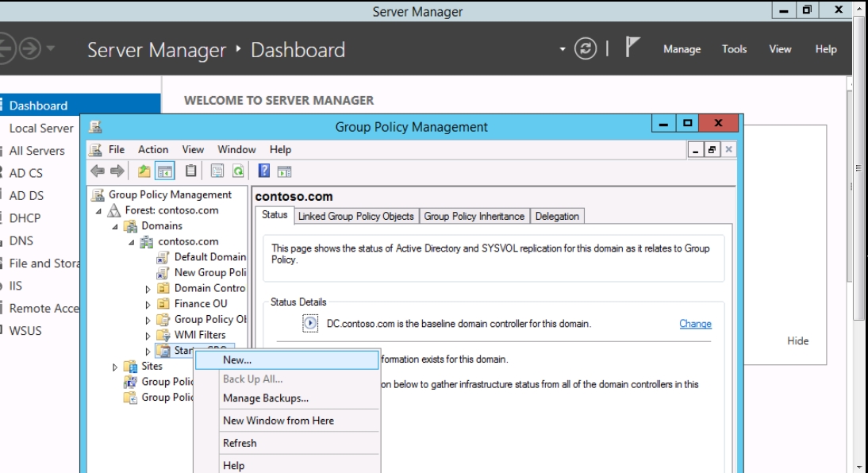
Task: Click the Change link for baseline controller
Action: (x=695, y=324)
